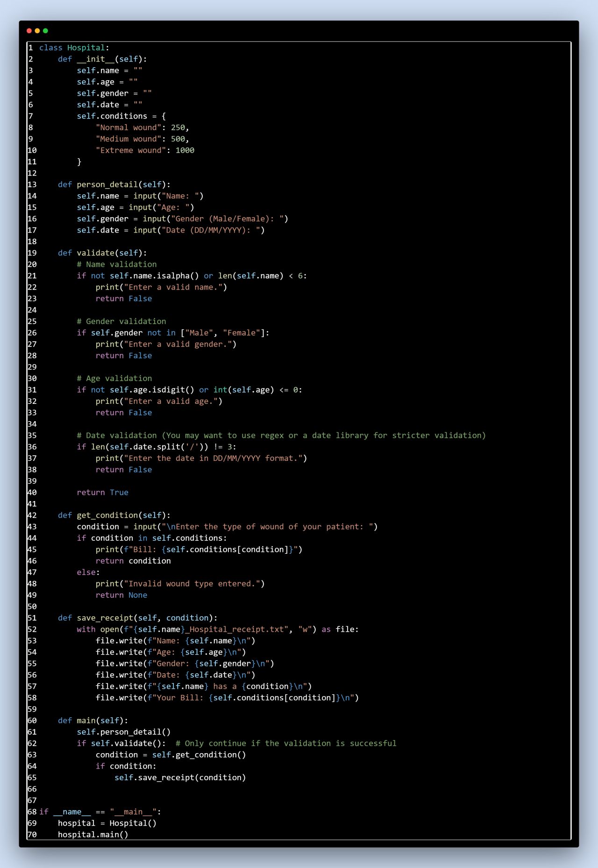The image size is (598, 868).
Task: Click the "# Age validation" comment
Action: 114,378
